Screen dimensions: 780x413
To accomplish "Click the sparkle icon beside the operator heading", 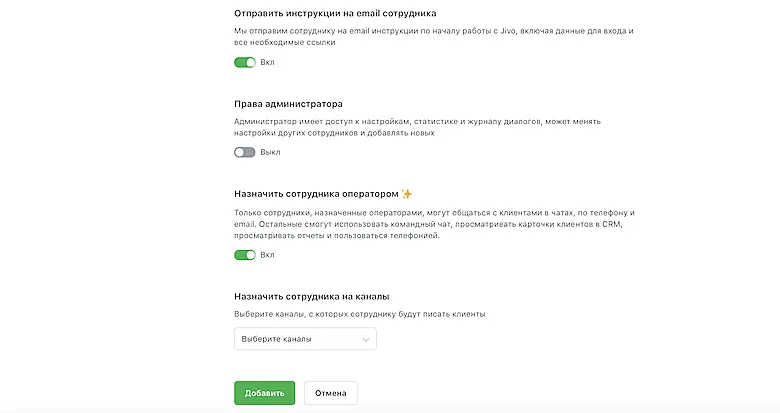I will [407, 193].
